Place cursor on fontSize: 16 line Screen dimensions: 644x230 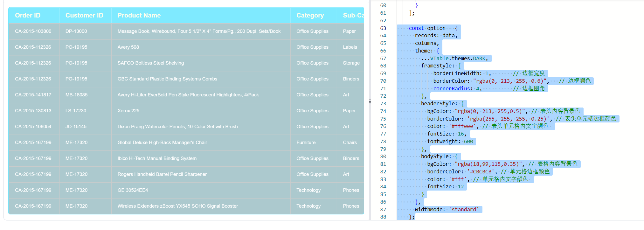447,134
